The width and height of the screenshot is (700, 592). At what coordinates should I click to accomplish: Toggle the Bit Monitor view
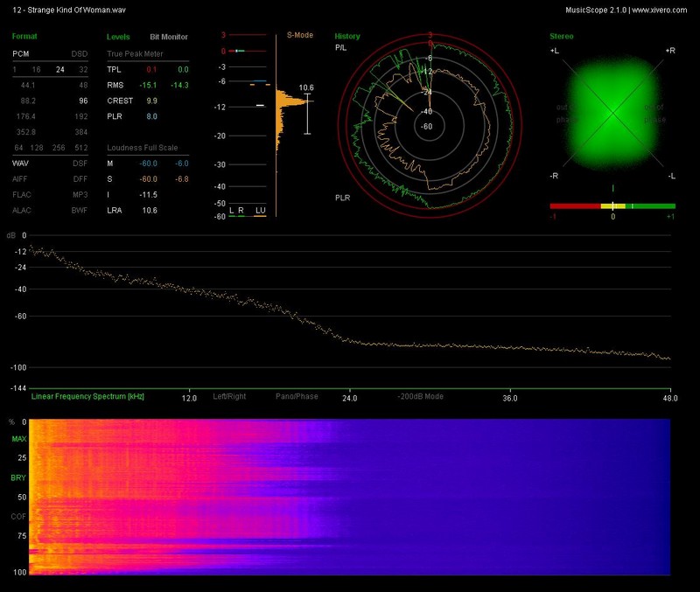pos(169,37)
